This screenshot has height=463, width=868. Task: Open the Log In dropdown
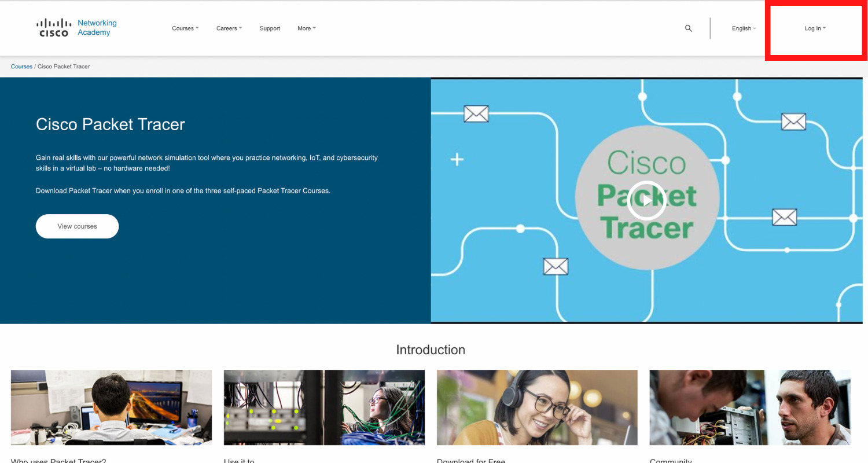point(815,28)
